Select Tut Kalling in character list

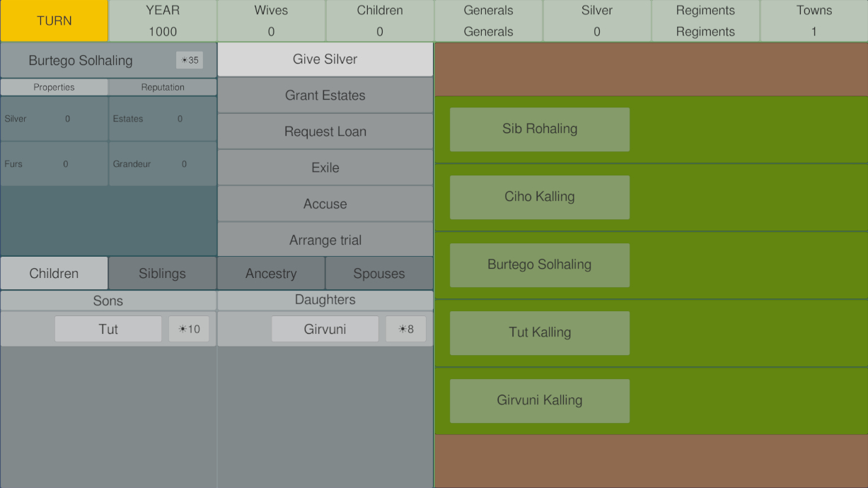(x=540, y=332)
